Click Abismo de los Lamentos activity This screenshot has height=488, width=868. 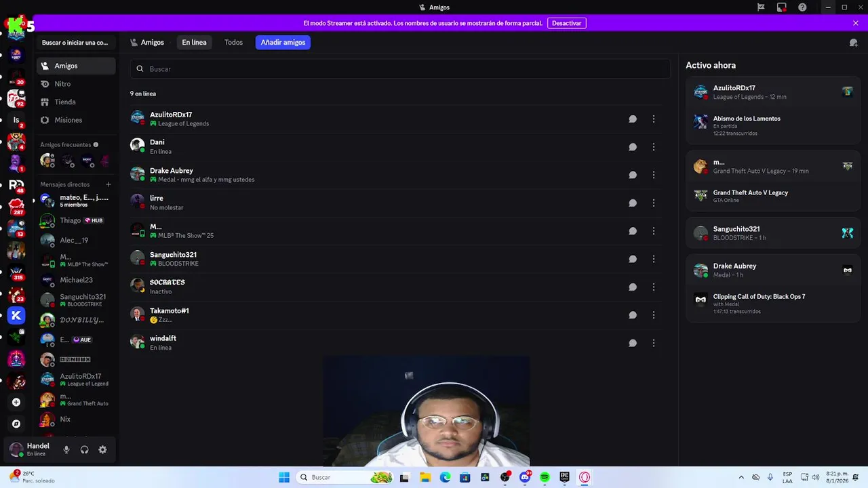point(773,125)
